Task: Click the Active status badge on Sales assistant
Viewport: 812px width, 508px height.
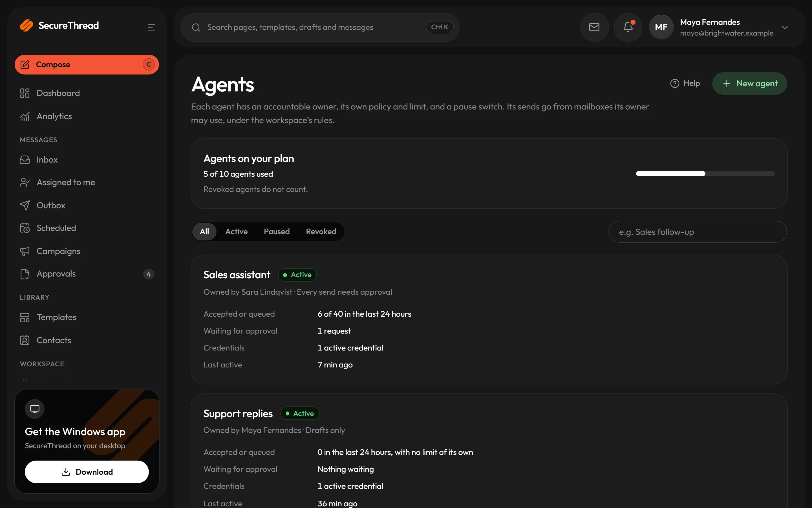Action: coord(297,275)
